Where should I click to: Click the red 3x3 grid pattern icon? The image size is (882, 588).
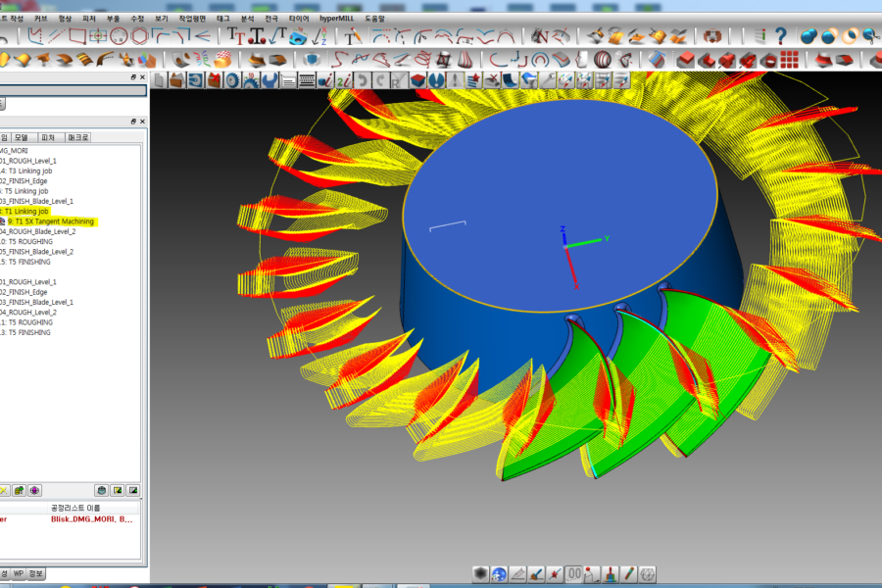[x=790, y=60]
